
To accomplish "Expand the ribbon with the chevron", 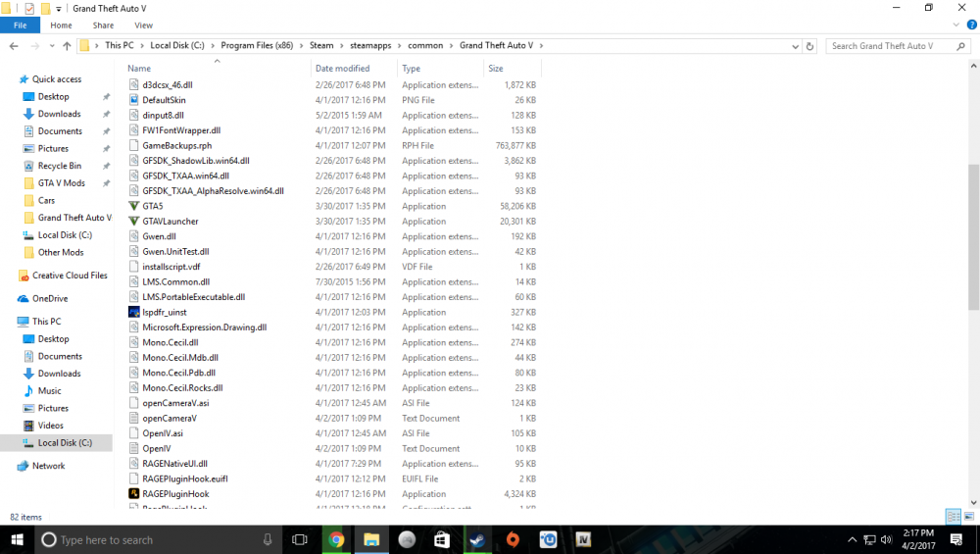I will [955, 25].
